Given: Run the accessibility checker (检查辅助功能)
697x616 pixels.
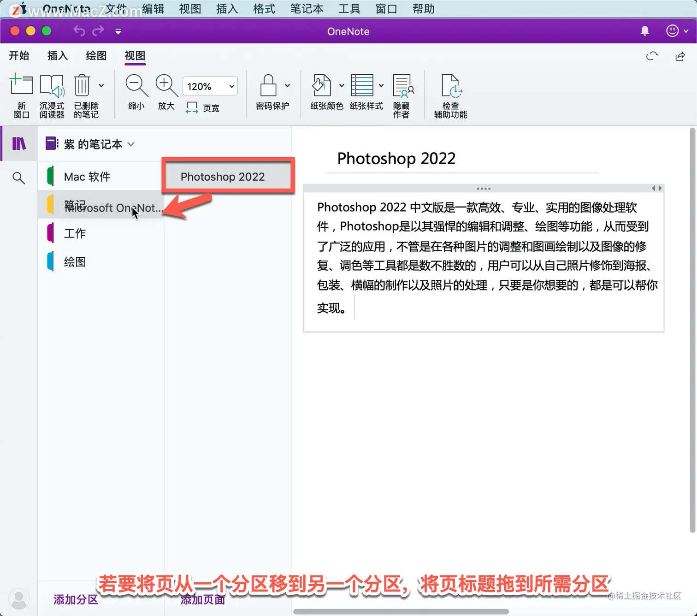Looking at the screenshot, I should point(450,95).
